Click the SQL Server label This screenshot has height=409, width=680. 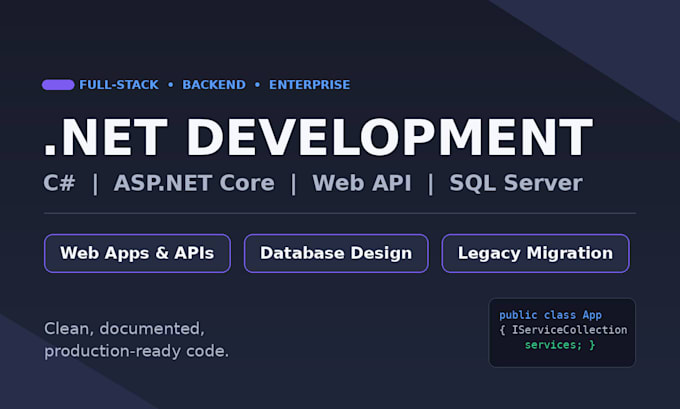[x=516, y=183]
